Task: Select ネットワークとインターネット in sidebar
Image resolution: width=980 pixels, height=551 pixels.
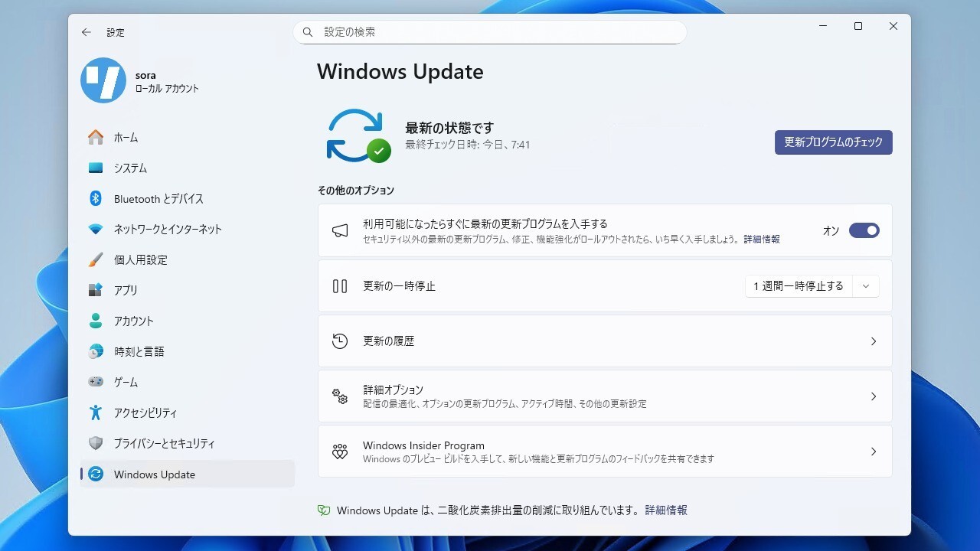Action: tap(187, 229)
